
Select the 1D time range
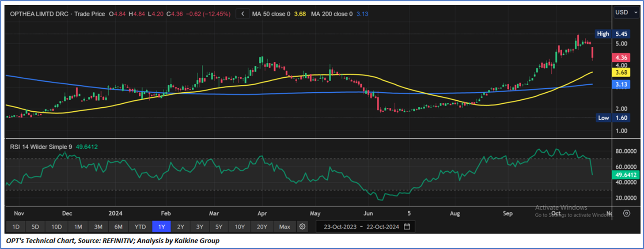click(15, 226)
